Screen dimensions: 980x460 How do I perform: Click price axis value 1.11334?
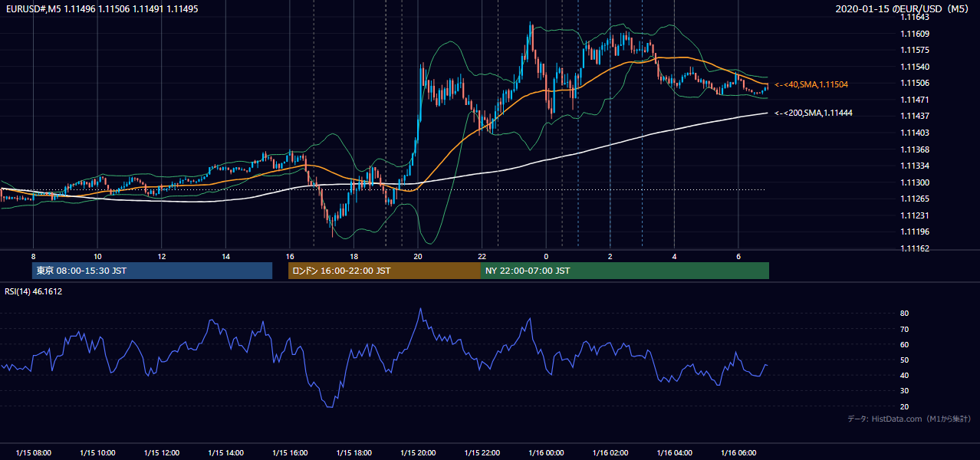(915, 166)
